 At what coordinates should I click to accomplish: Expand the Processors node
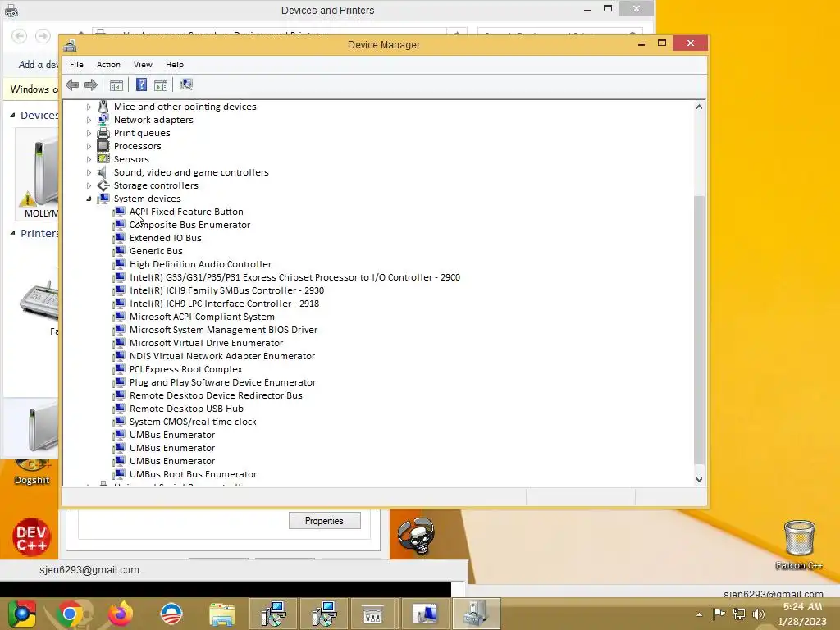tap(89, 146)
